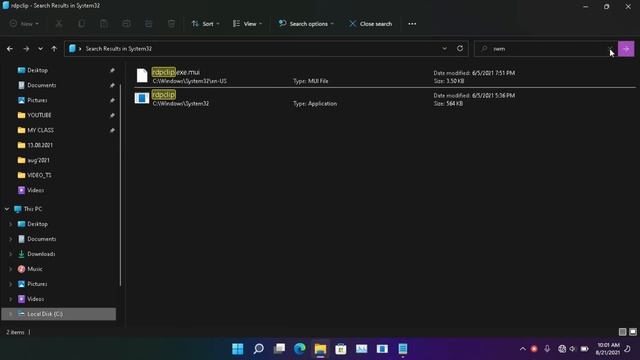The width and height of the screenshot is (640, 360).
Task: Open taskbar Search icon
Action: pyautogui.click(x=258, y=349)
